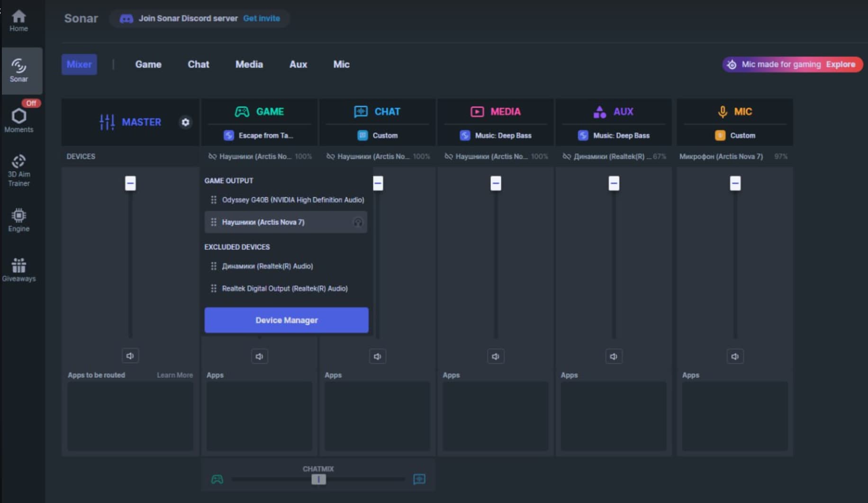This screenshot has width=868, height=503.
Task: Click drag handle of Динамики Realtek device
Action: coord(214,266)
